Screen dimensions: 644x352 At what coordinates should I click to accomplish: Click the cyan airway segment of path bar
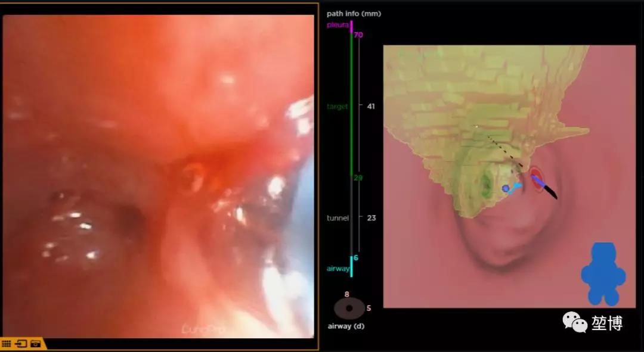pyautogui.click(x=351, y=266)
